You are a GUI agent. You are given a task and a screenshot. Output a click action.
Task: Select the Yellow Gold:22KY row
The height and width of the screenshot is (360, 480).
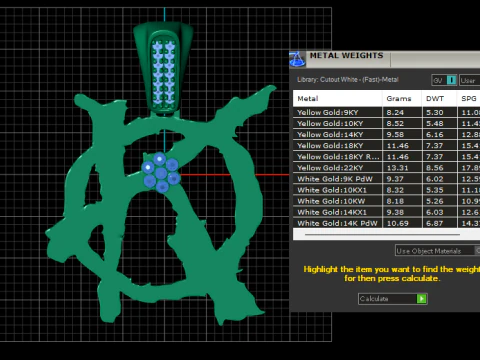click(x=387, y=168)
